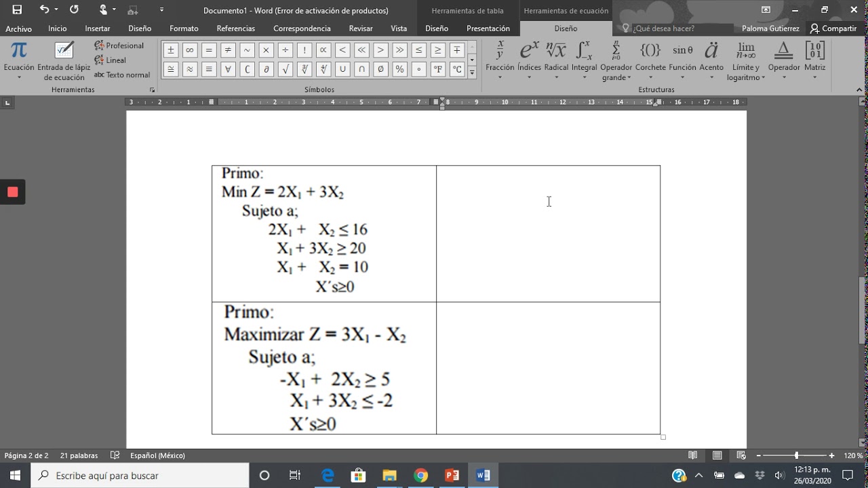Viewport: 868px width, 488px height.
Task: Open the Archivo tab
Action: coord(19,28)
